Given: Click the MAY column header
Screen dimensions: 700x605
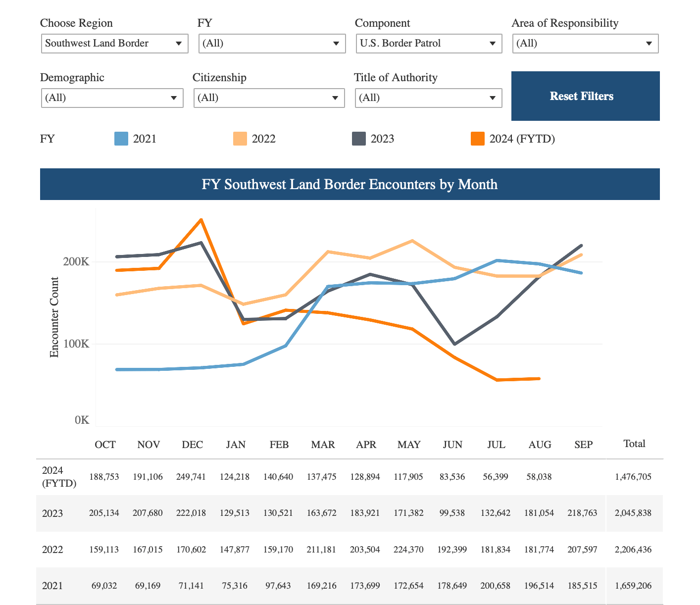Looking at the screenshot, I should (409, 445).
